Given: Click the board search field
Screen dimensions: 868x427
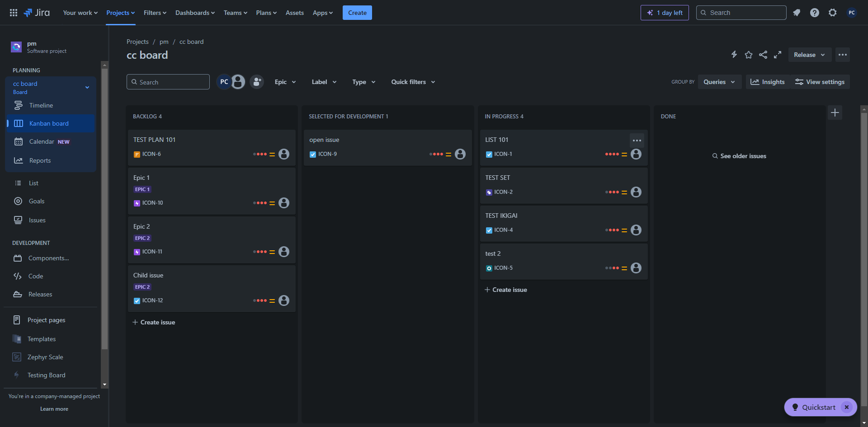Looking at the screenshot, I should coord(168,82).
